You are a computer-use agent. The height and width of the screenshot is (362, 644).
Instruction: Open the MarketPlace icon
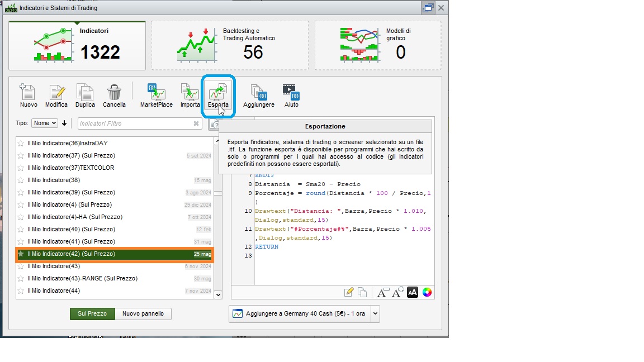pyautogui.click(x=156, y=93)
